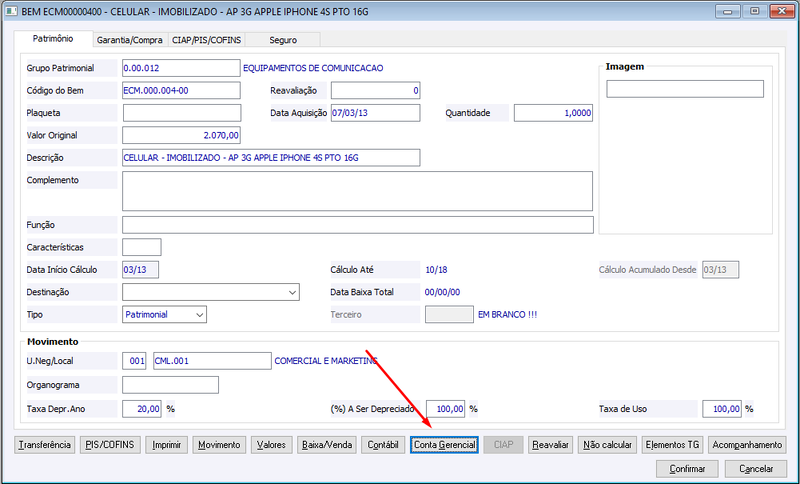Click the Data Baixa Total value 00/00/00
The image size is (800, 484).
tap(442, 292)
